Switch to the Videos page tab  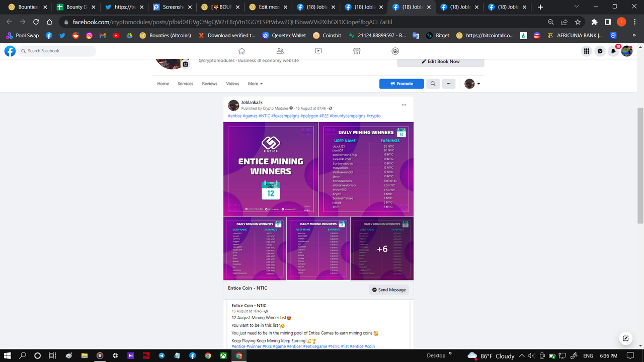[x=232, y=83]
